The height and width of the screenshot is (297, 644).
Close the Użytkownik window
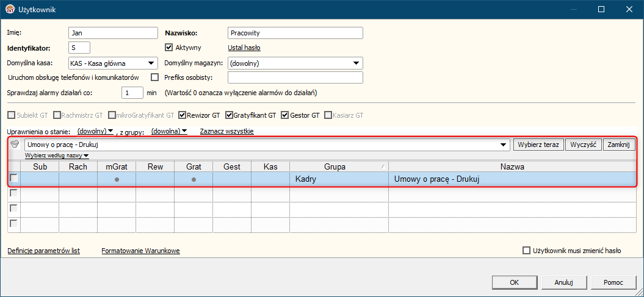(x=629, y=9)
